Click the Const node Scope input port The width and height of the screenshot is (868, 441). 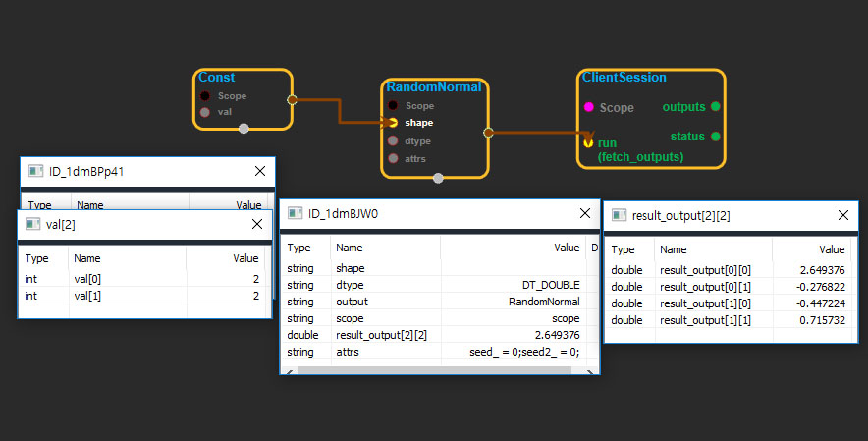point(204,96)
